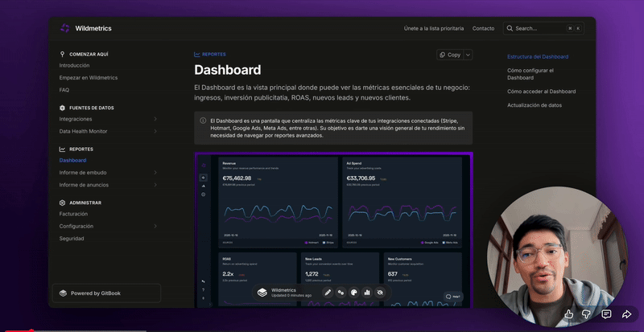Image resolution: width=644 pixels, height=332 pixels.
Task: Jump to Actualización de datos section
Action: point(535,105)
